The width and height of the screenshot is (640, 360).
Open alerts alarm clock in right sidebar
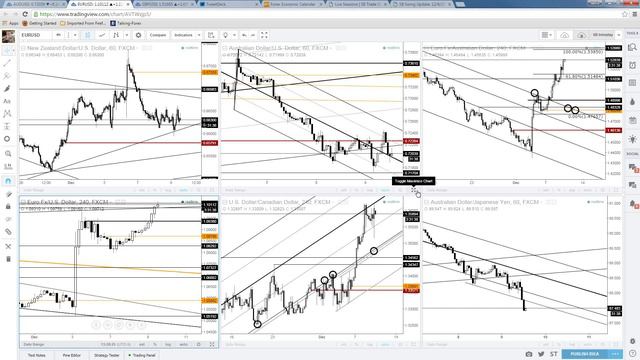click(x=633, y=65)
